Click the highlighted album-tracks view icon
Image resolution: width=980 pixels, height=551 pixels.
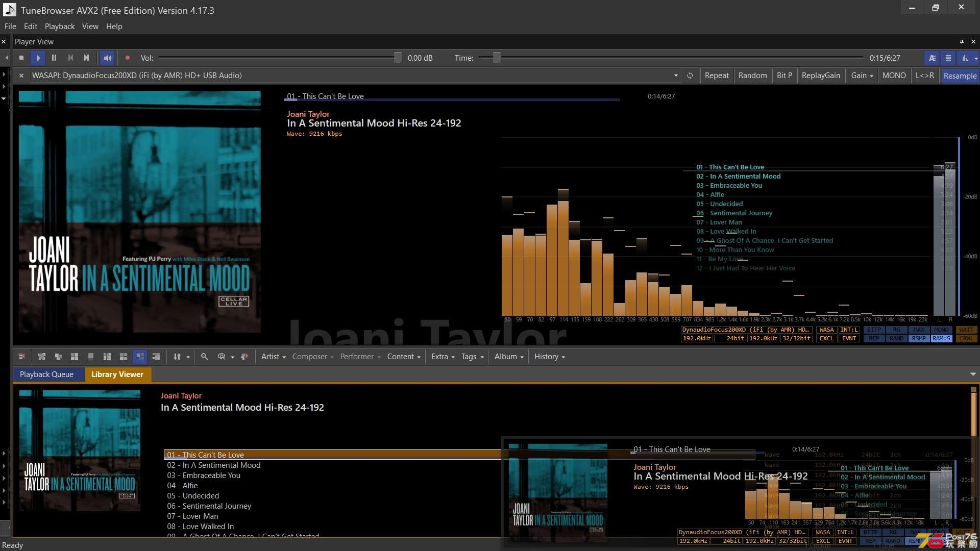140,357
